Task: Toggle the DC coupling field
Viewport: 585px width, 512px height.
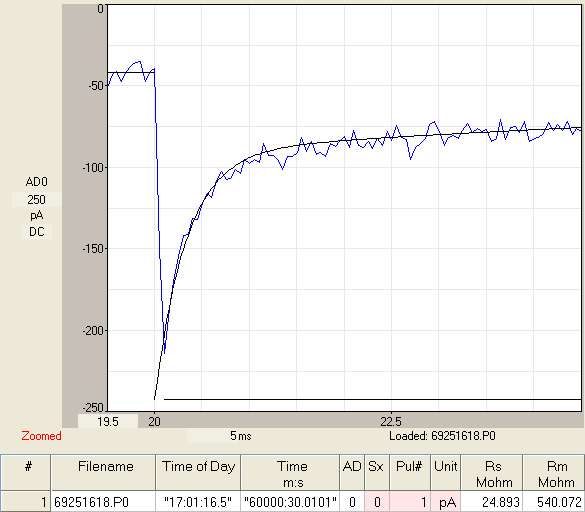Action: coord(37,232)
